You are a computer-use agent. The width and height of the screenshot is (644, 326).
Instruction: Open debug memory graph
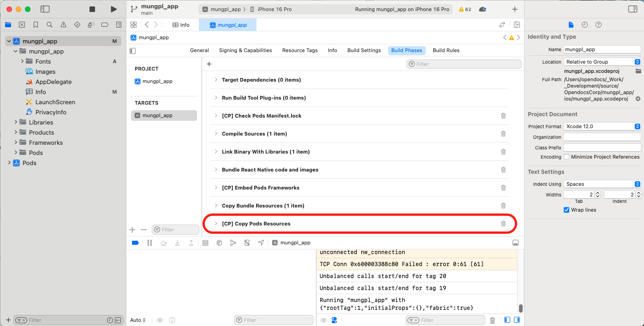(233, 243)
